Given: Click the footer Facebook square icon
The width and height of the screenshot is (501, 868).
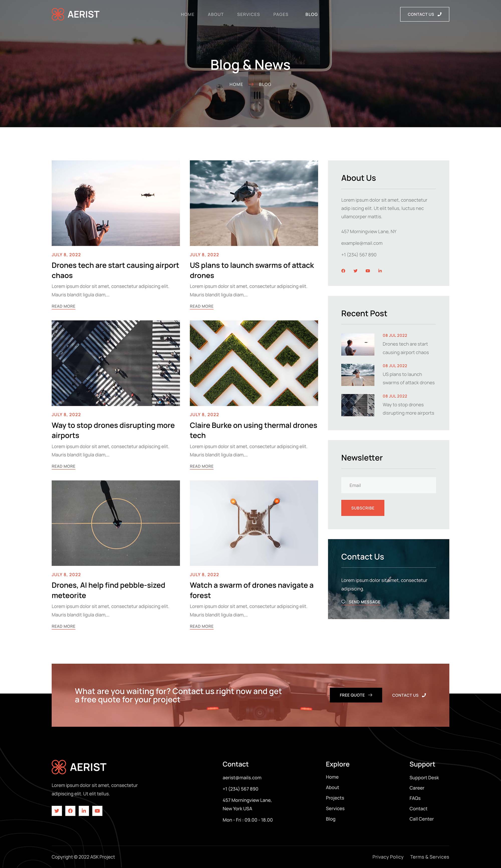Looking at the screenshot, I should [x=70, y=811].
